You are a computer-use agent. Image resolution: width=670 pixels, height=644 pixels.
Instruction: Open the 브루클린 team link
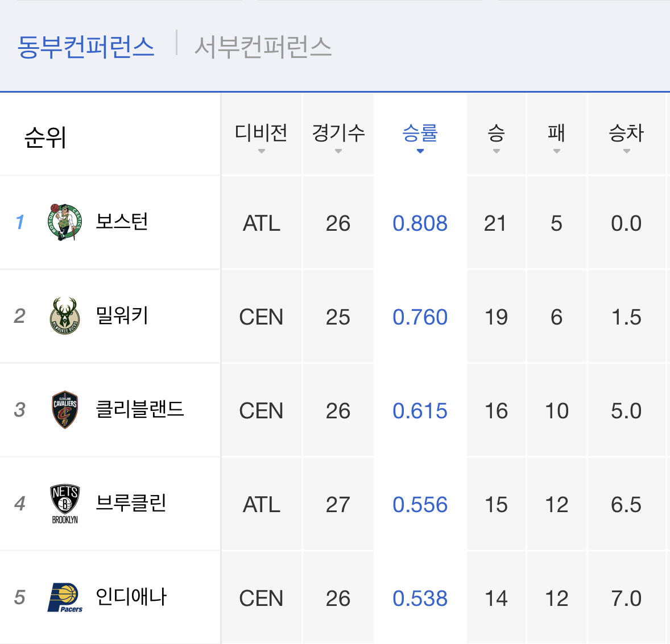[x=131, y=503]
